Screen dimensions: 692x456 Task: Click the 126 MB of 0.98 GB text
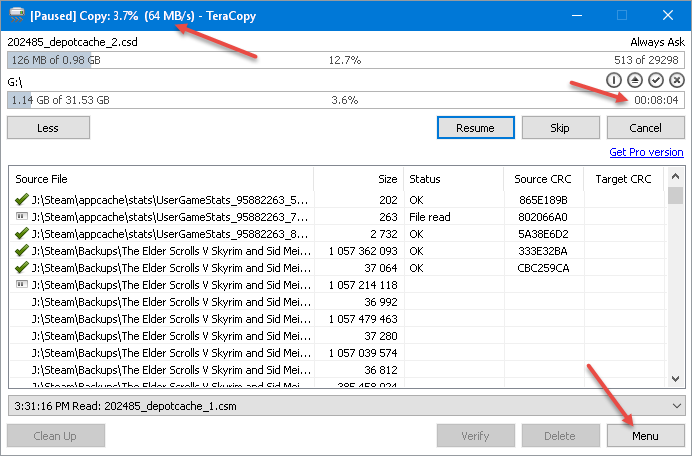coord(56,60)
